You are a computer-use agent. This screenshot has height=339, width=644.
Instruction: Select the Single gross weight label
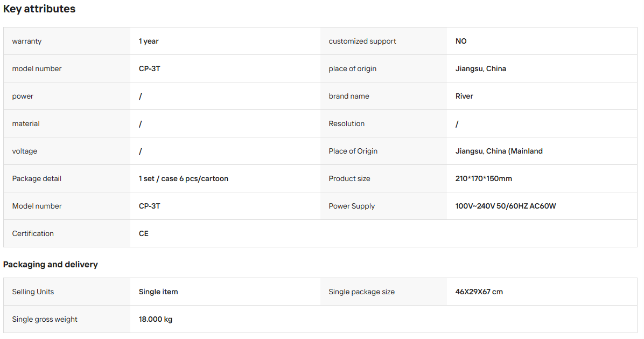[44, 319]
